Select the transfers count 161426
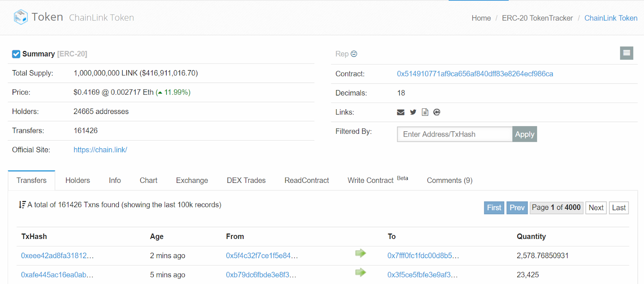This screenshot has height=284, width=644. tap(86, 131)
